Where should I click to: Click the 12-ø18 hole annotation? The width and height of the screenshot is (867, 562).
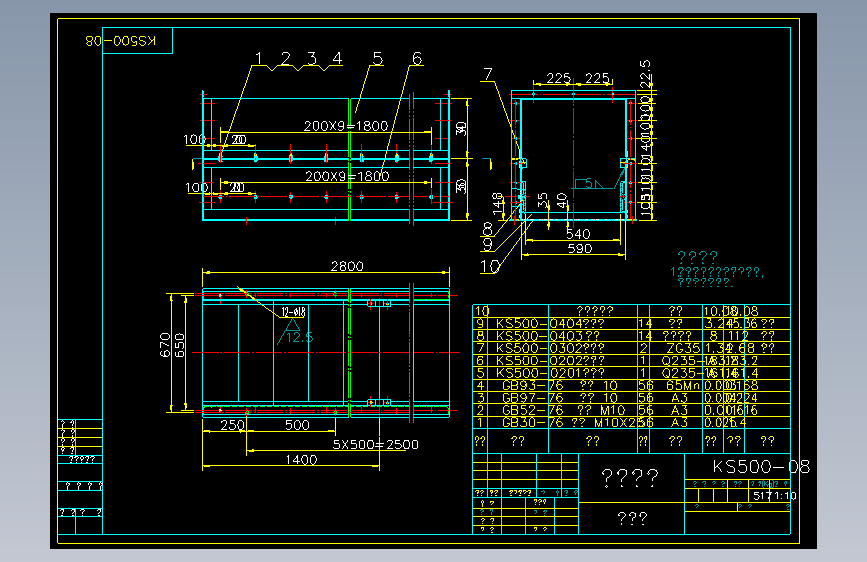293,311
